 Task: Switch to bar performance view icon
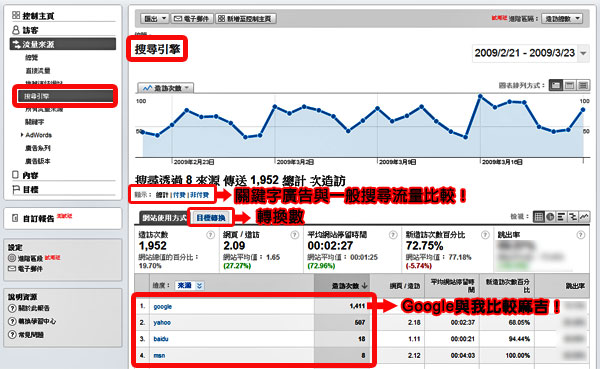click(561, 217)
